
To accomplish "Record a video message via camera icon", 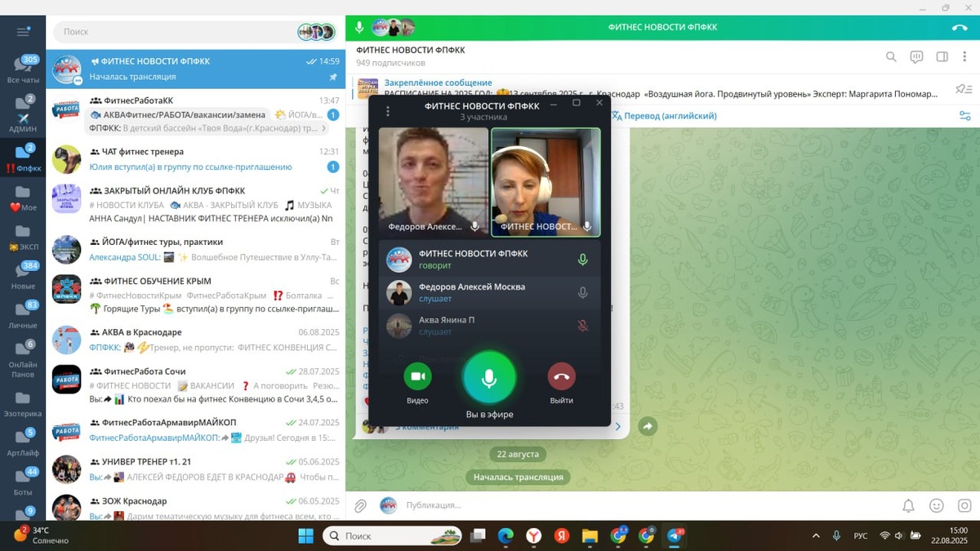I will [964, 506].
